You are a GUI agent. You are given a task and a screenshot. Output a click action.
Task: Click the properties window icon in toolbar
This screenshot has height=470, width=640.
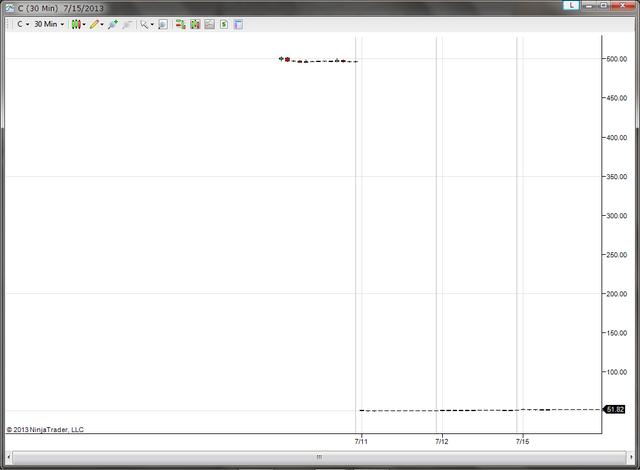pos(238,24)
